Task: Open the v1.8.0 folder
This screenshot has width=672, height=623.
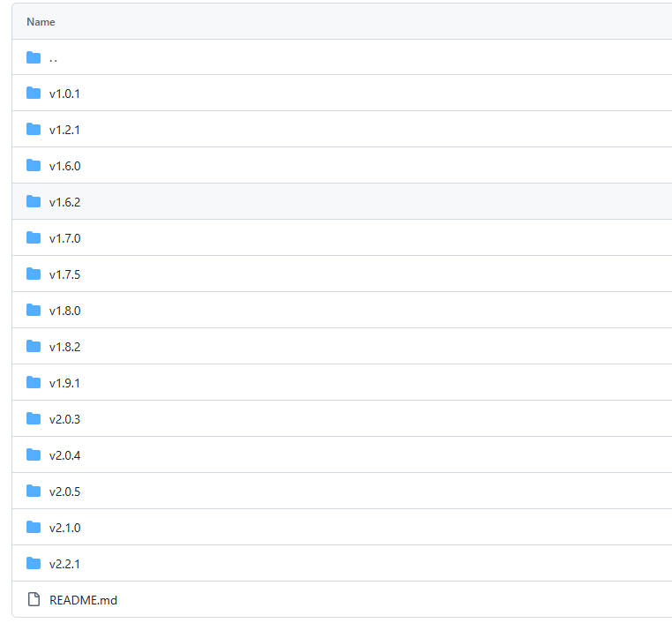Action: coord(64,311)
